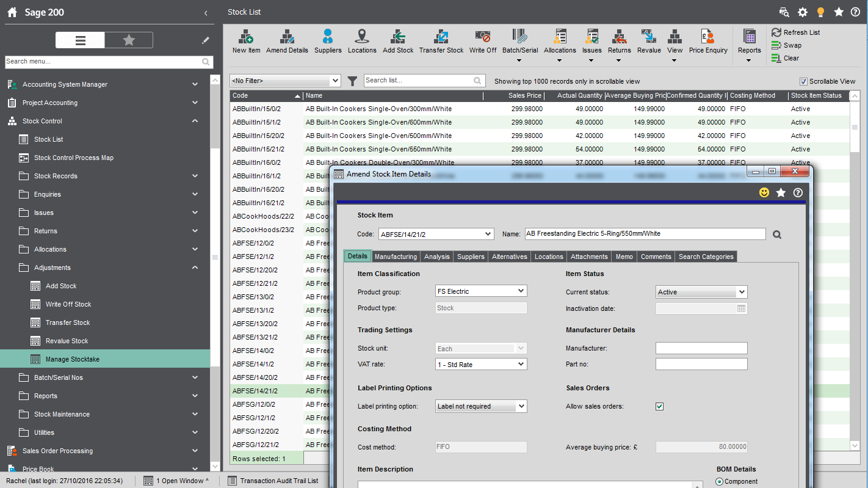The height and width of the screenshot is (488, 868).
Task: Click the Add Stock toolbar icon
Action: [398, 42]
